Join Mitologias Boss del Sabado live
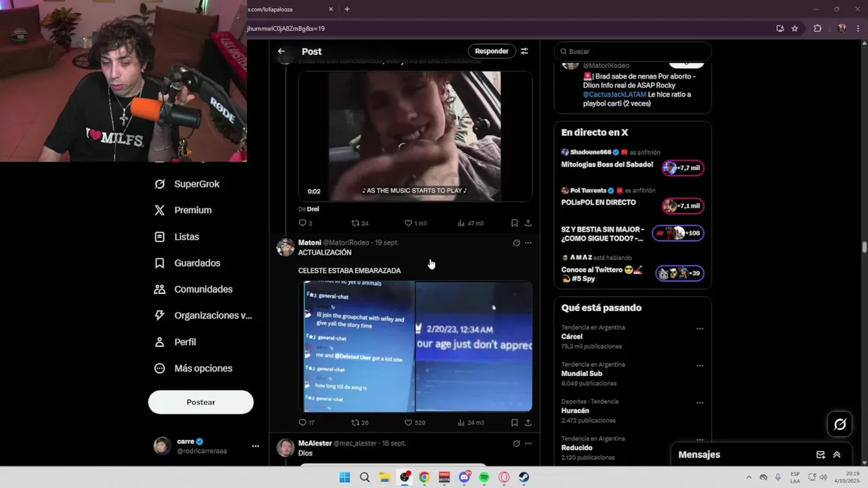Viewport: 868px width, 488px height. tap(683, 168)
